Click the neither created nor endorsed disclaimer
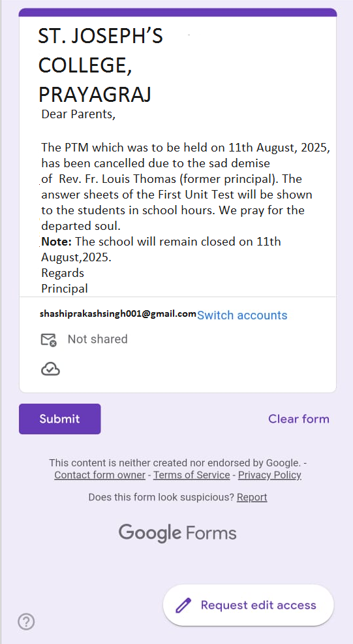The image size is (353, 644). pyautogui.click(x=177, y=463)
